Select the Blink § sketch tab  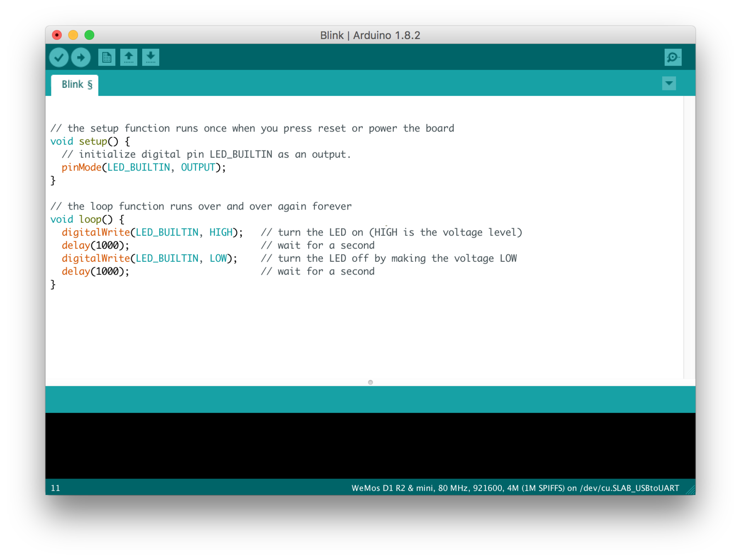point(75,85)
